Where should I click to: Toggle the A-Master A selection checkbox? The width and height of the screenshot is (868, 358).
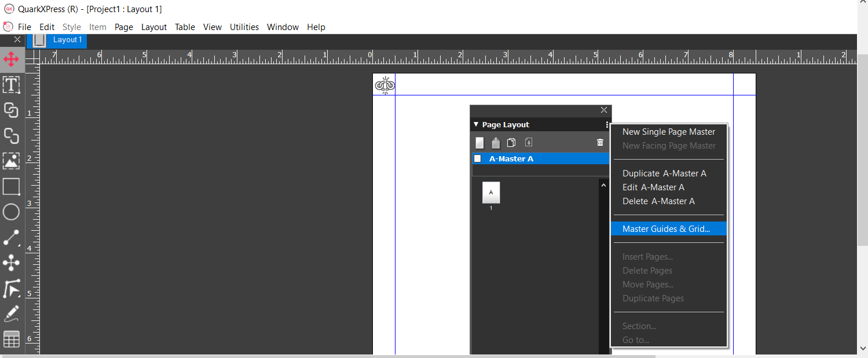point(477,158)
